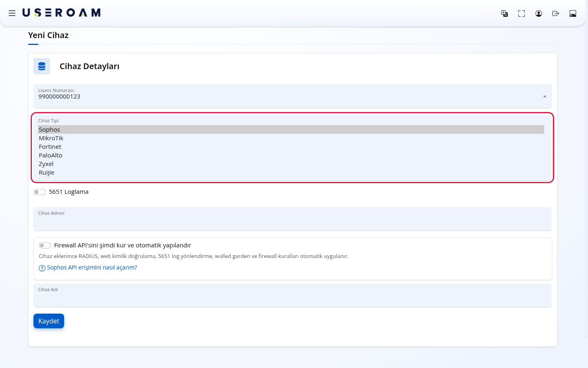588x368 pixels.
Task: Click the 5651 Loglama label text
Action: (x=69, y=192)
